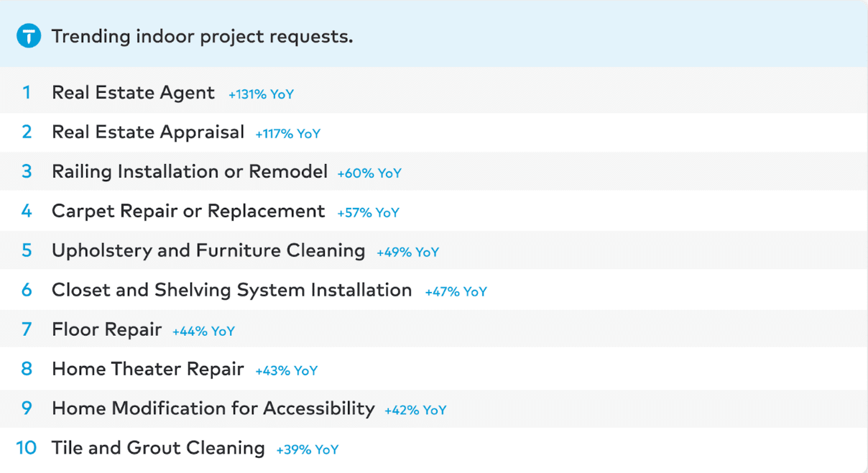Open Upholstery and Furniture Cleaning
Viewport: 868px width, 473px height.
click(208, 251)
